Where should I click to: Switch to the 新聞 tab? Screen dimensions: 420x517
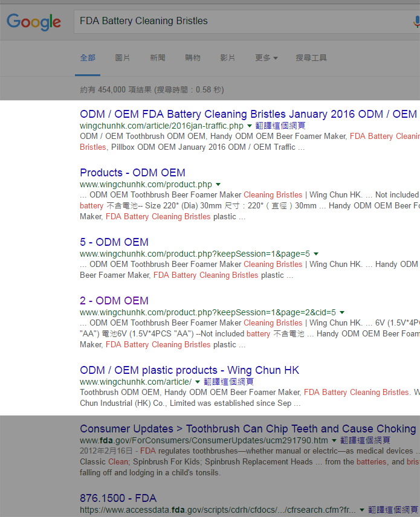point(157,58)
